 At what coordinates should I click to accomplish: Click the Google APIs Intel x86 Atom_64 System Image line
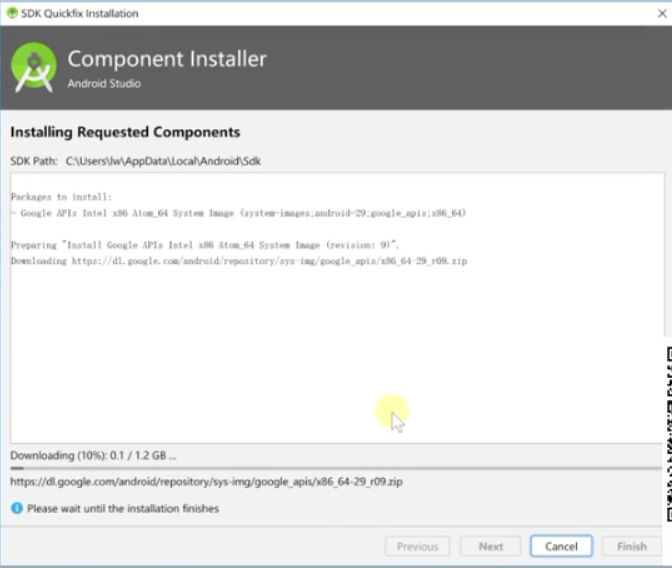[238, 213]
